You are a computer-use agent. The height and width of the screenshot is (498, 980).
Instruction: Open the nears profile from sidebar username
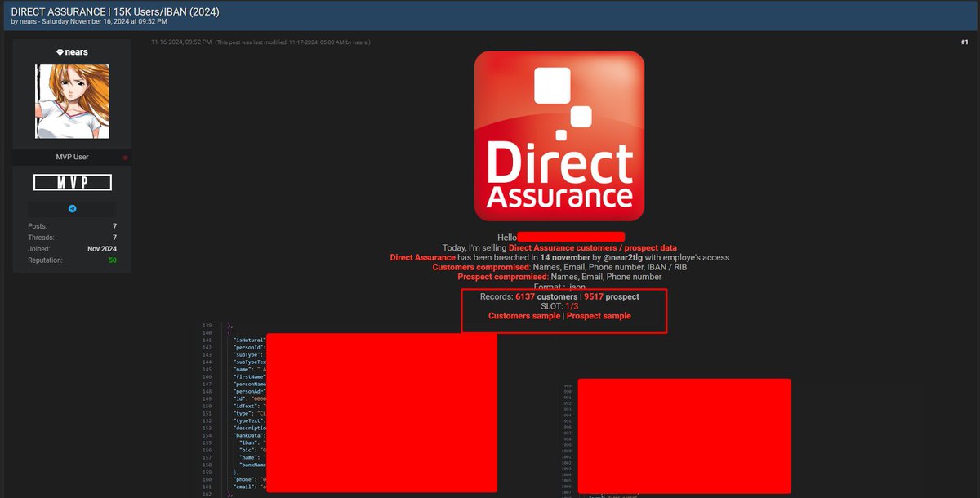[78, 52]
